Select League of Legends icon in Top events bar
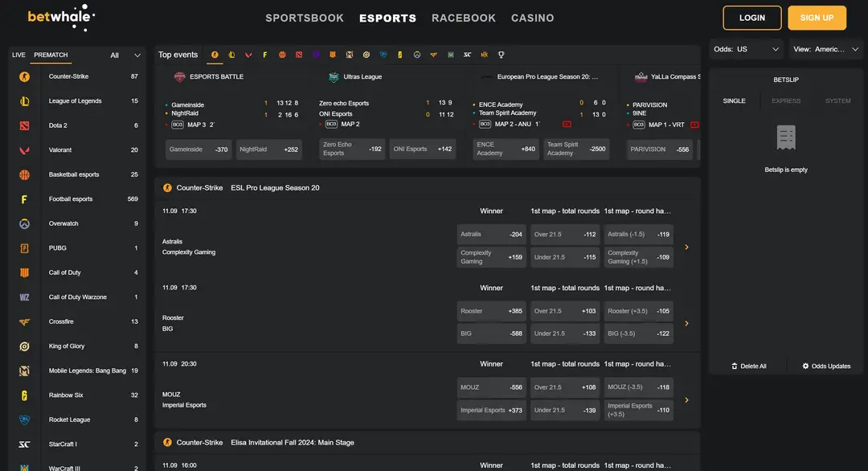The width and height of the screenshot is (868, 471). pos(231,55)
